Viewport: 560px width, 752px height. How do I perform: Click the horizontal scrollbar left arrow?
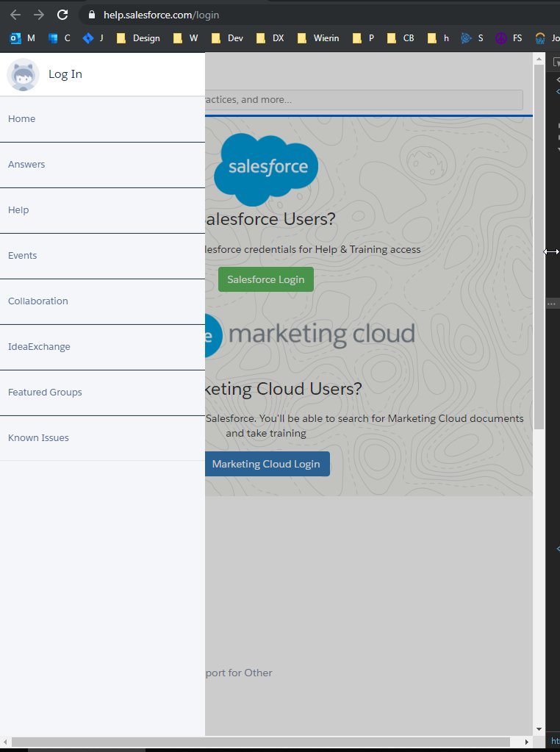pos(5,742)
